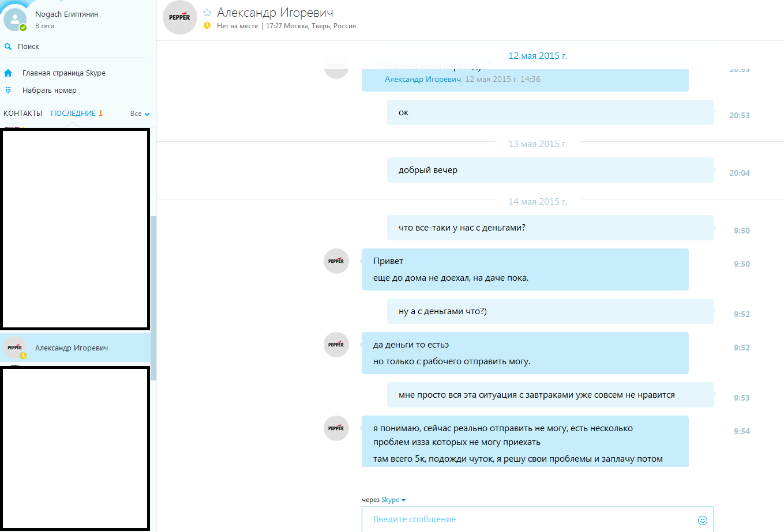This screenshot has height=532, width=784.
Task: Click PEPPER avatar beside "я понимаю, сейчас реально" message
Action: pos(336,428)
